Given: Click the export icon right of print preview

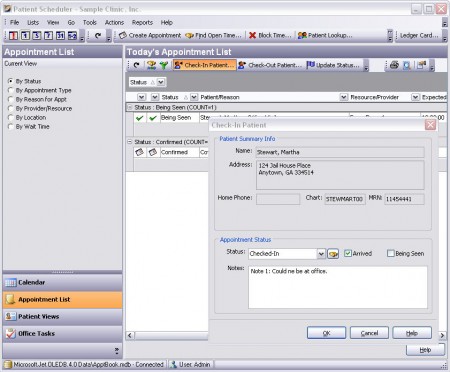Looking at the screenshot, I should pyautogui.click(x=422, y=65).
